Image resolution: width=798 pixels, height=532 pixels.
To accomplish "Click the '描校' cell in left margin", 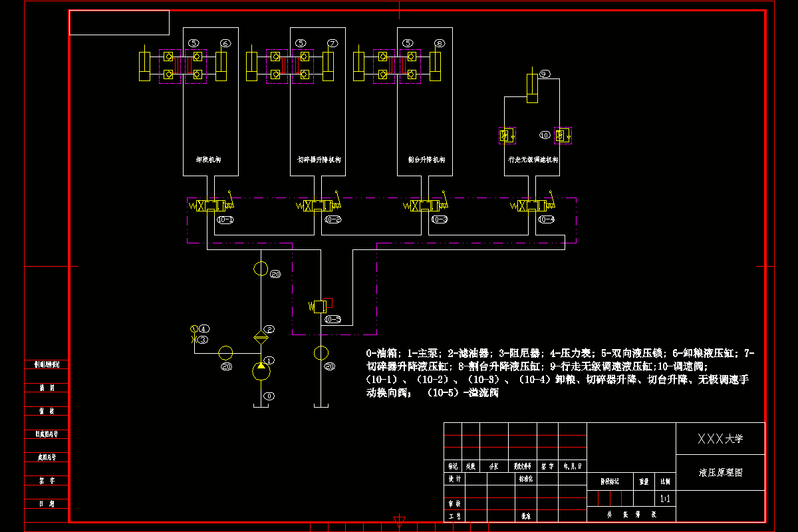I will click(47, 411).
